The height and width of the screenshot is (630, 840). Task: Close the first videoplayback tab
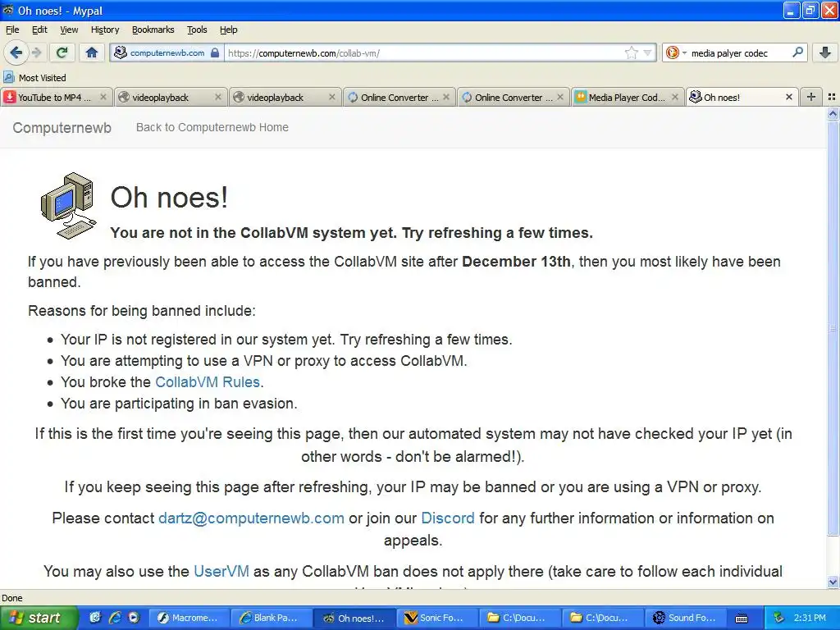[x=217, y=97]
